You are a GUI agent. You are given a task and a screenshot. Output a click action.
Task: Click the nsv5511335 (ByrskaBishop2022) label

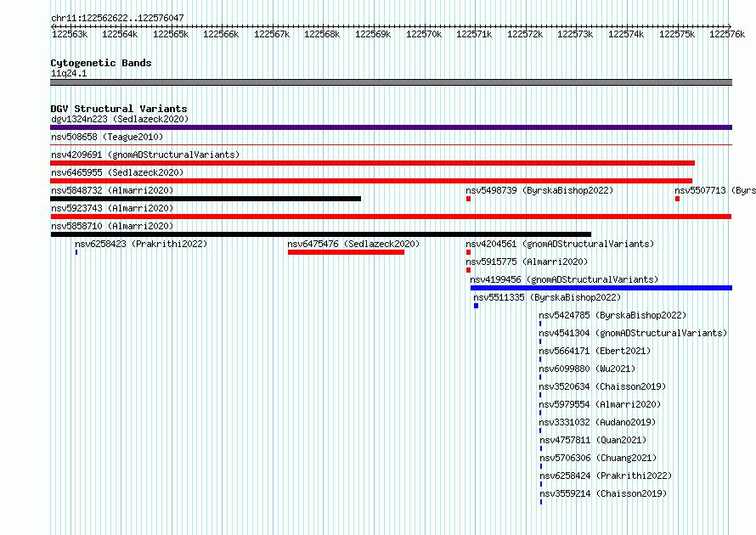[x=547, y=297]
